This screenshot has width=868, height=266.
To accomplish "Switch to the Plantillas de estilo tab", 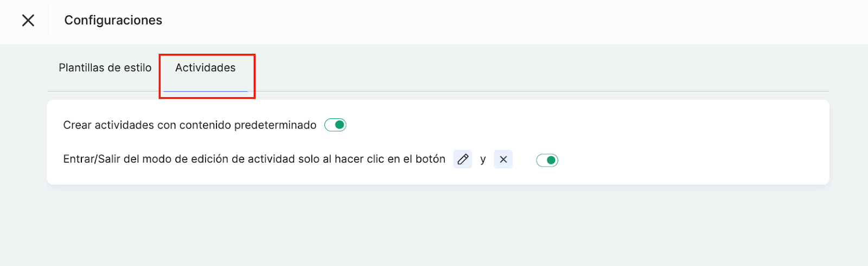I will (x=105, y=68).
